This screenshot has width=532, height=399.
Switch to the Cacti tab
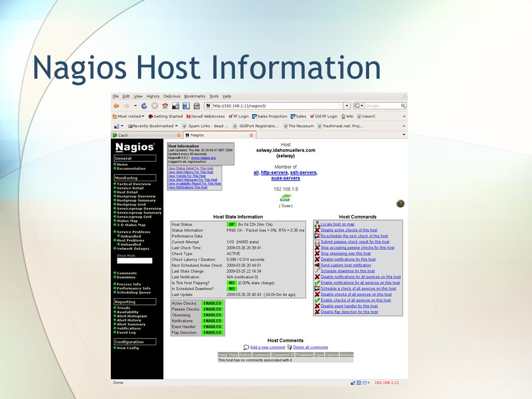[146, 135]
